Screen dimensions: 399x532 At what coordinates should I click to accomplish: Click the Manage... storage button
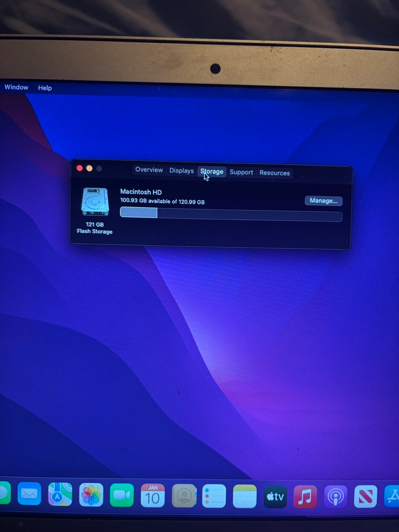(323, 201)
